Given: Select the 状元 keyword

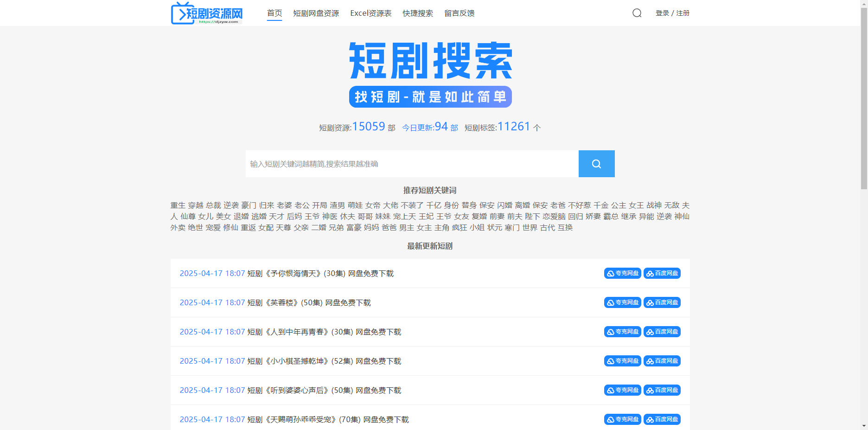Looking at the screenshot, I should tap(495, 227).
